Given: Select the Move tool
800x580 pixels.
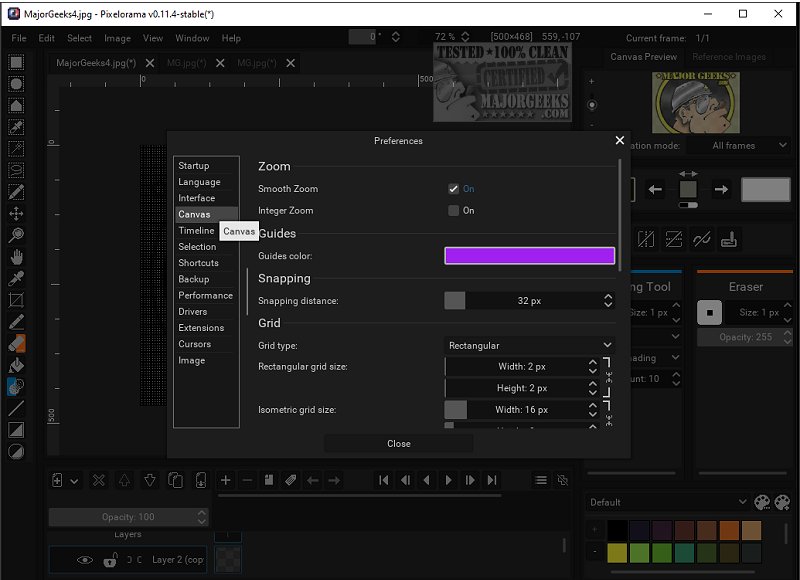Looking at the screenshot, I should point(16,214).
